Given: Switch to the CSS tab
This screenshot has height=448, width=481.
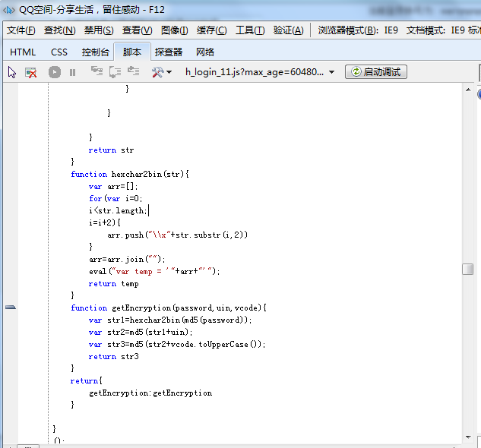Looking at the screenshot, I should pyautogui.click(x=59, y=52).
